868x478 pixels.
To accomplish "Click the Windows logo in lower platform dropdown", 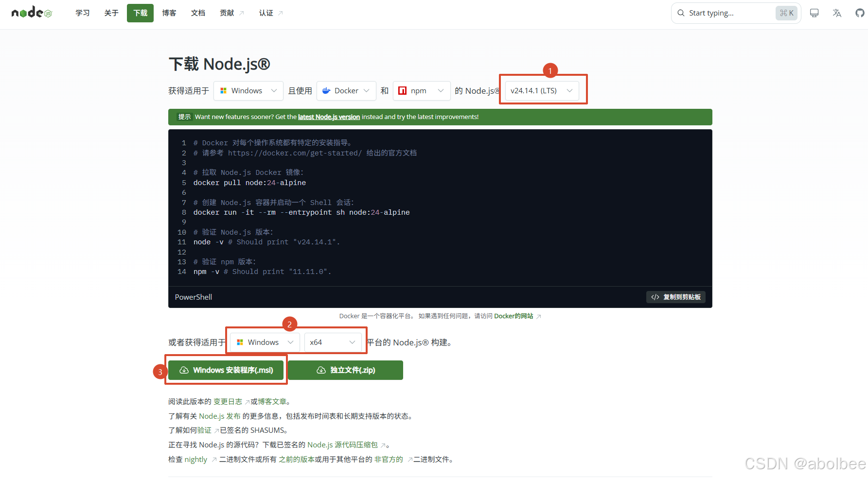I will (x=240, y=342).
